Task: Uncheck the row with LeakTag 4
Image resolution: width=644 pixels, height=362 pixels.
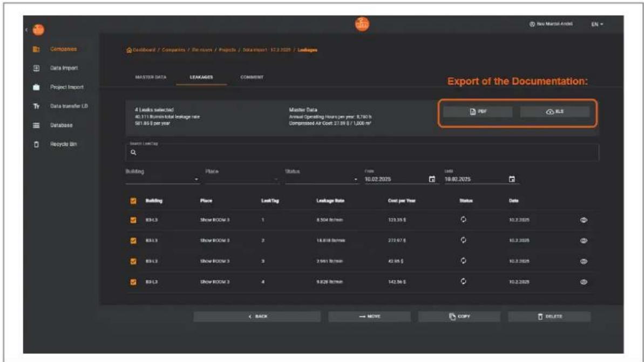Action: [x=133, y=282]
